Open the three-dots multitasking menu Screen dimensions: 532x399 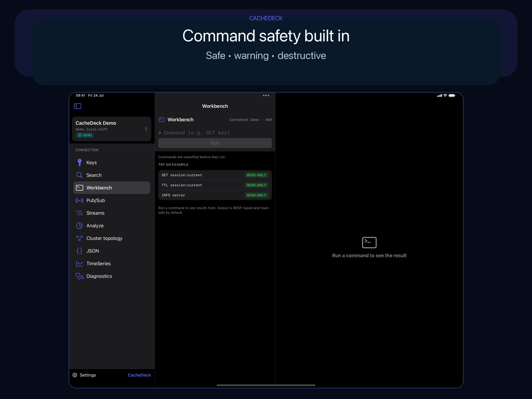(x=266, y=95)
